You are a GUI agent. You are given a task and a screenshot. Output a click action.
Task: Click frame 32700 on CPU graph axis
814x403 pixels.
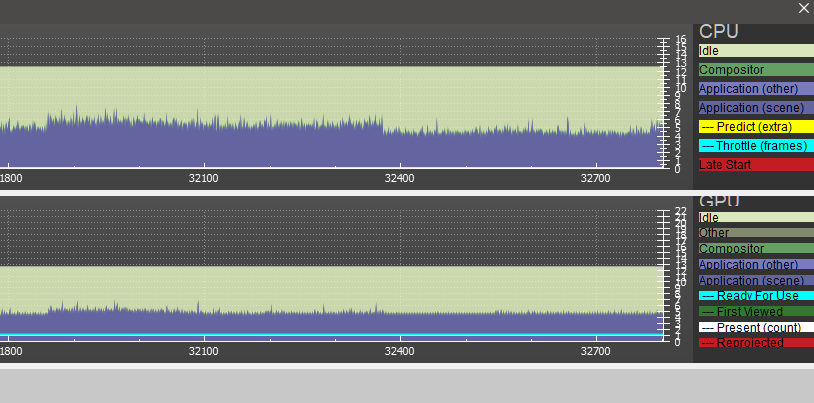(595, 178)
